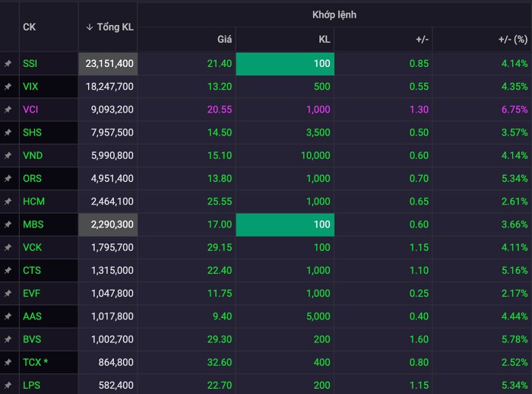The height and width of the screenshot is (394, 532).
Task: Open the VCI stock symbol
Action: (x=30, y=110)
